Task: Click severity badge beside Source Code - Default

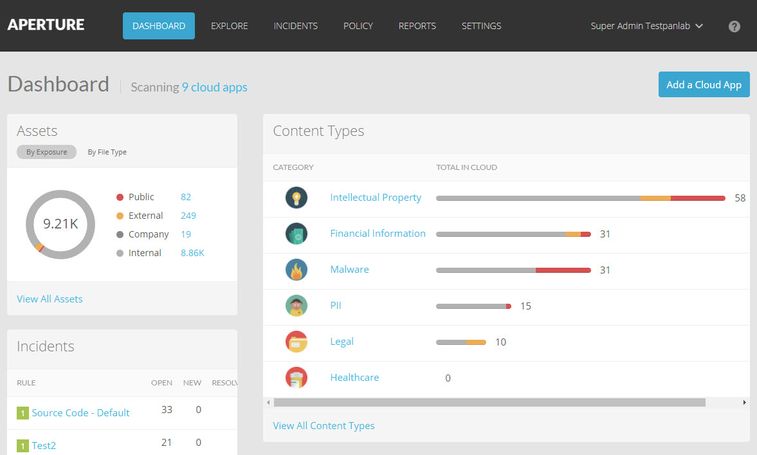Action: click(x=23, y=413)
